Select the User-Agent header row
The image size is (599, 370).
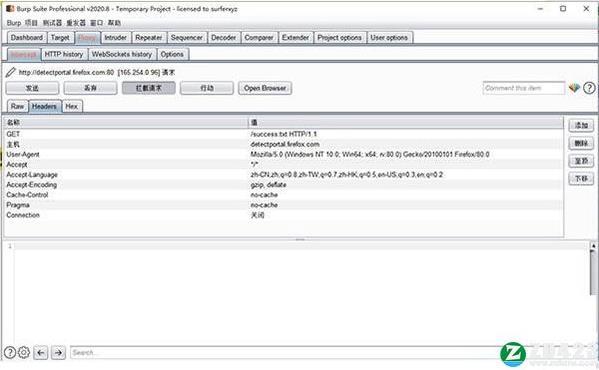tap(283, 154)
